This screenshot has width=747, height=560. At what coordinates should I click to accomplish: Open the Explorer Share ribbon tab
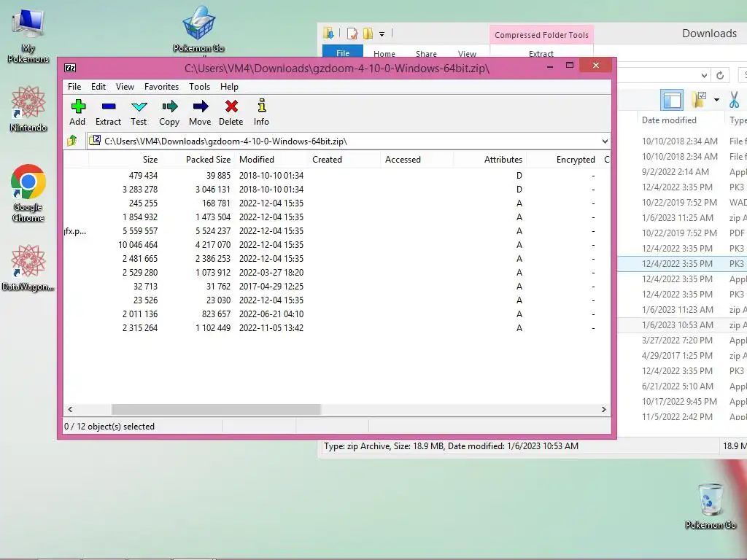coord(426,53)
